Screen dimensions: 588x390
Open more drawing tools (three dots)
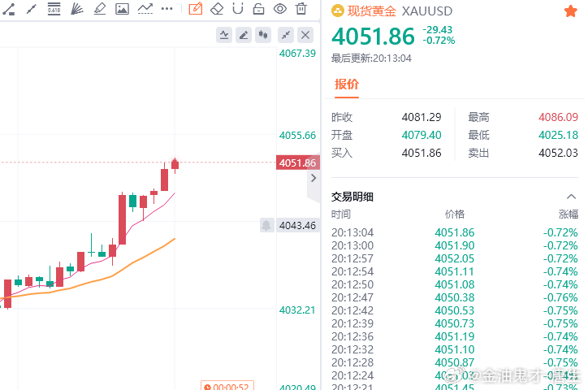pos(166,9)
